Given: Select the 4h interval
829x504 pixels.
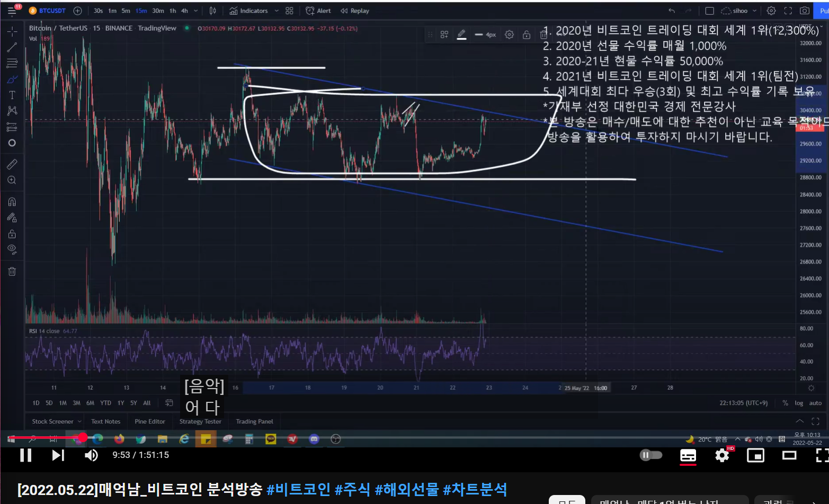Looking at the screenshot, I should 184,11.
